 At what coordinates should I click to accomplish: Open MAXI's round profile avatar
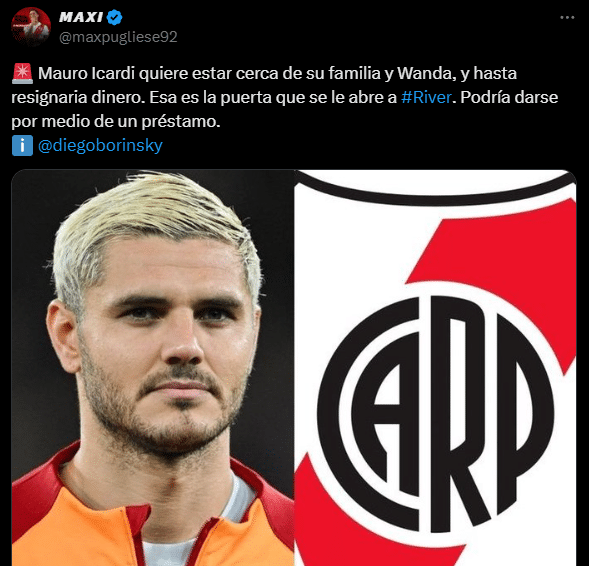click(x=31, y=26)
